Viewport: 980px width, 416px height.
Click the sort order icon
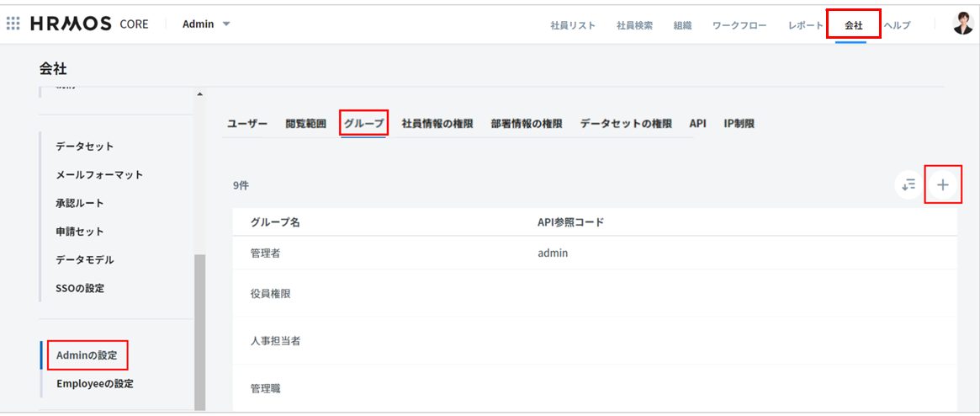coord(908,185)
